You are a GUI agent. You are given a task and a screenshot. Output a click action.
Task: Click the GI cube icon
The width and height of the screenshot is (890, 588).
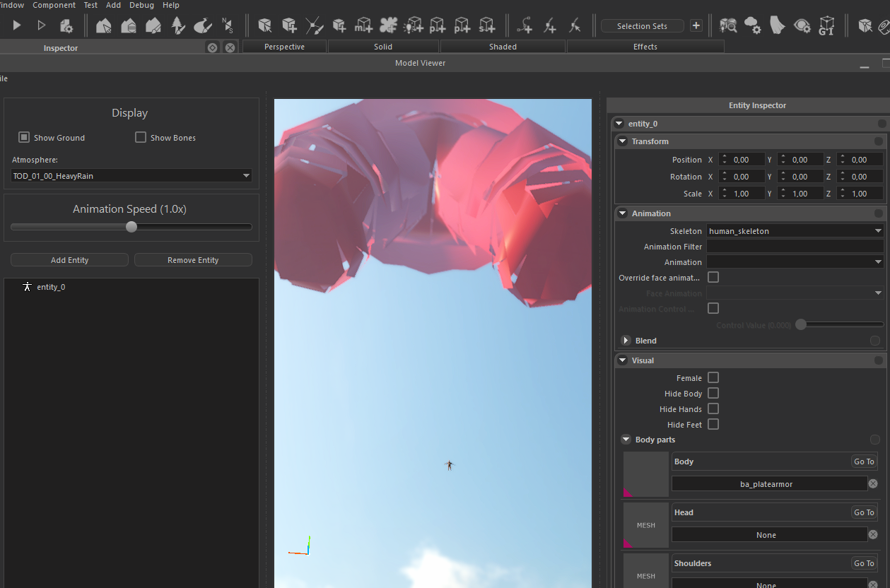(x=826, y=26)
